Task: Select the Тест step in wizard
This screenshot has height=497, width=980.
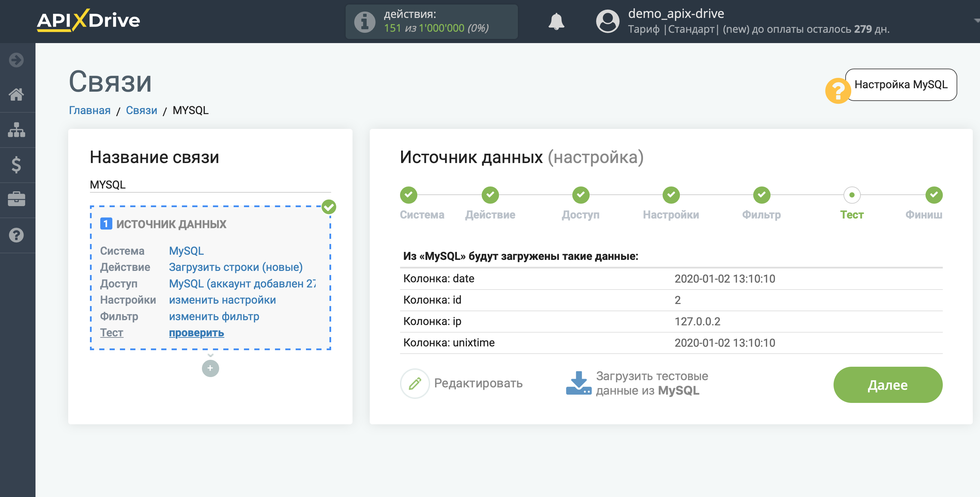Action: click(x=852, y=195)
